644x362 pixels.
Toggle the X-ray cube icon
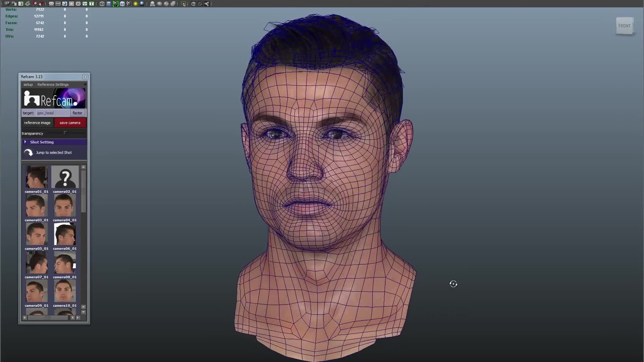tap(193, 4)
